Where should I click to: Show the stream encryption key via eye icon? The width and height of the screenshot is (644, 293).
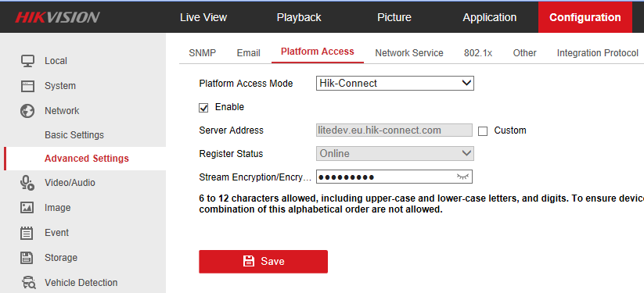tap(462, 177)
